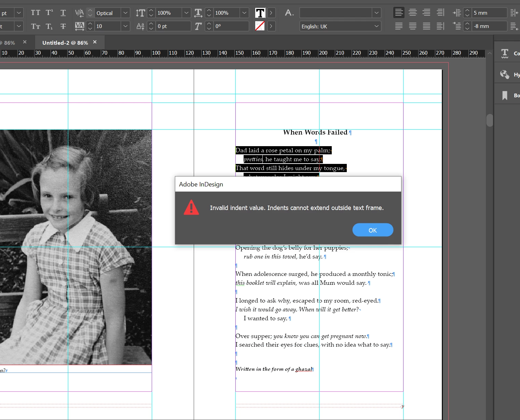
Task: Apply Subscript to the text
Action: click(49, 26)
